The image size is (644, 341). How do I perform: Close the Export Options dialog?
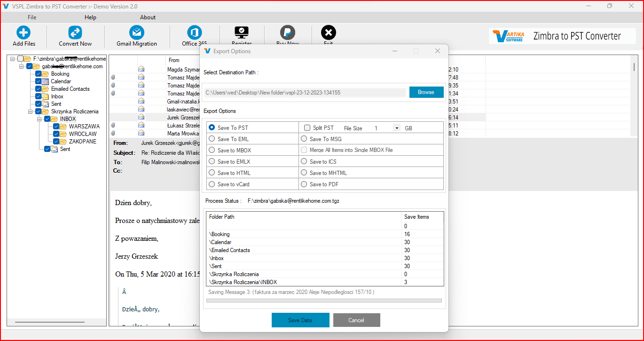438,51
